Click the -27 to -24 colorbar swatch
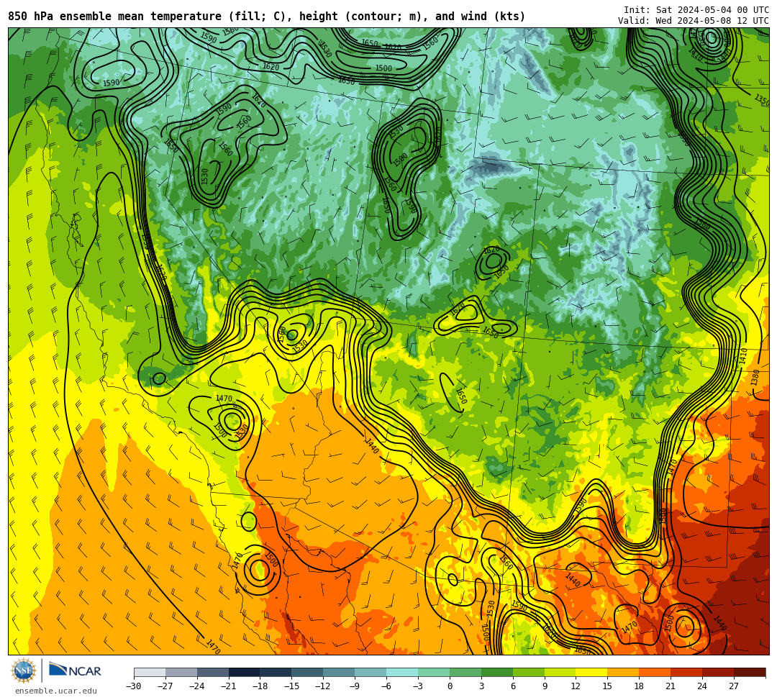 click(181, 672)
